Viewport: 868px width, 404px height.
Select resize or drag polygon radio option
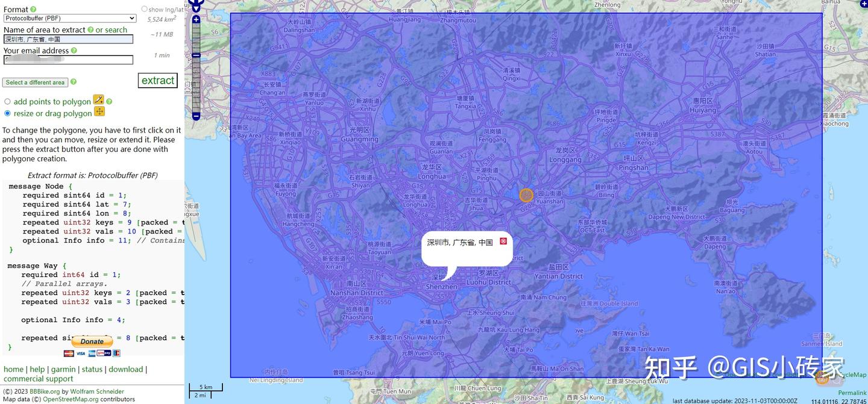pyautogui.click(x=7, y=113)
